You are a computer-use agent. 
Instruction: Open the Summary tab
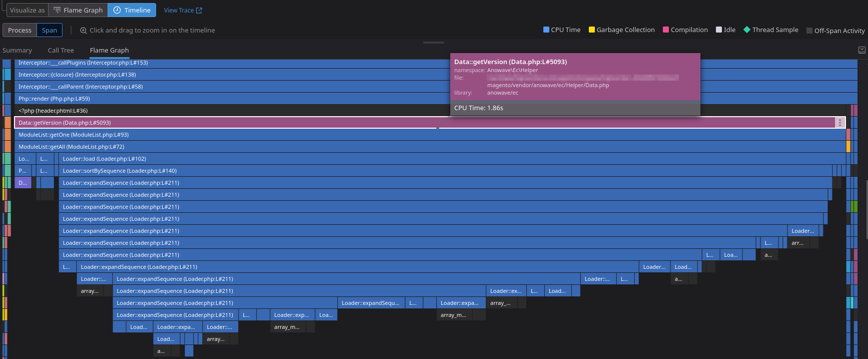point(17,51)
